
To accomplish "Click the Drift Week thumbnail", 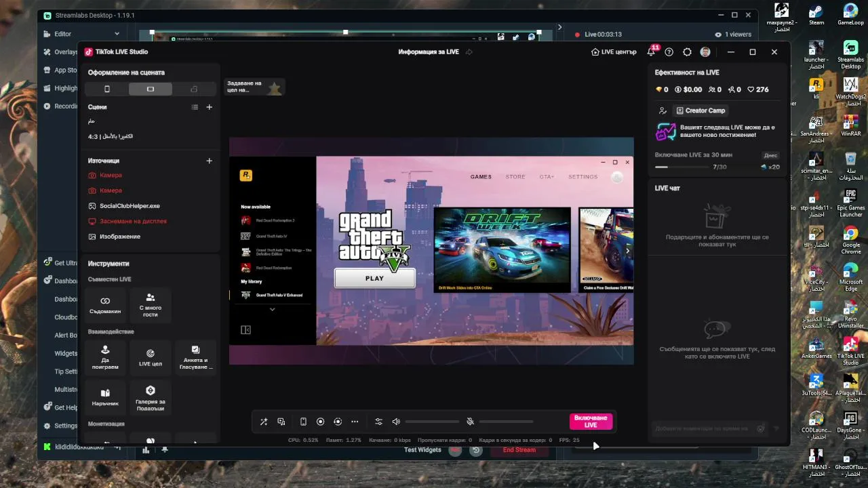I will [x=502, y=250].
